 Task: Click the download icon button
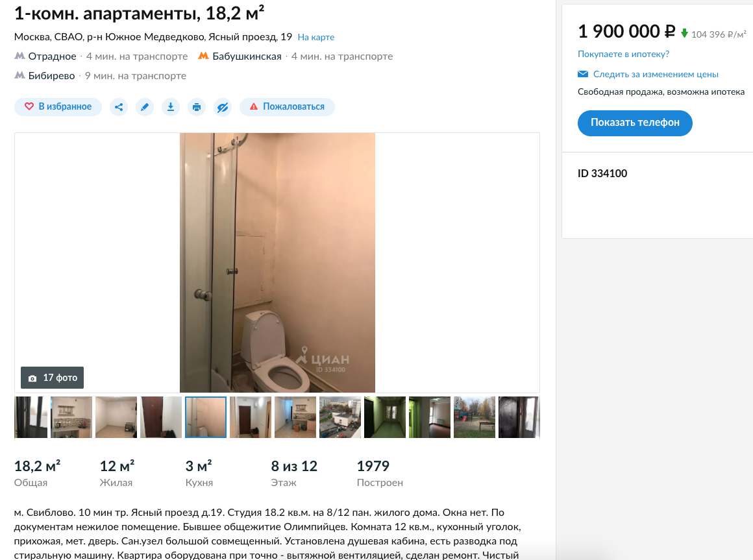(x=171, y=107)
